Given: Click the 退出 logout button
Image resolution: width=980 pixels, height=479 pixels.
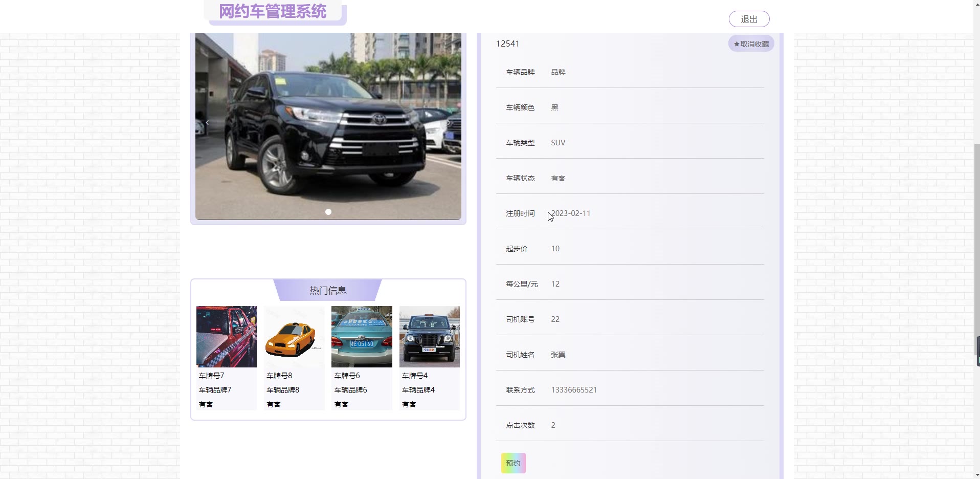Looking at the screenshot, I should [749, 19].
